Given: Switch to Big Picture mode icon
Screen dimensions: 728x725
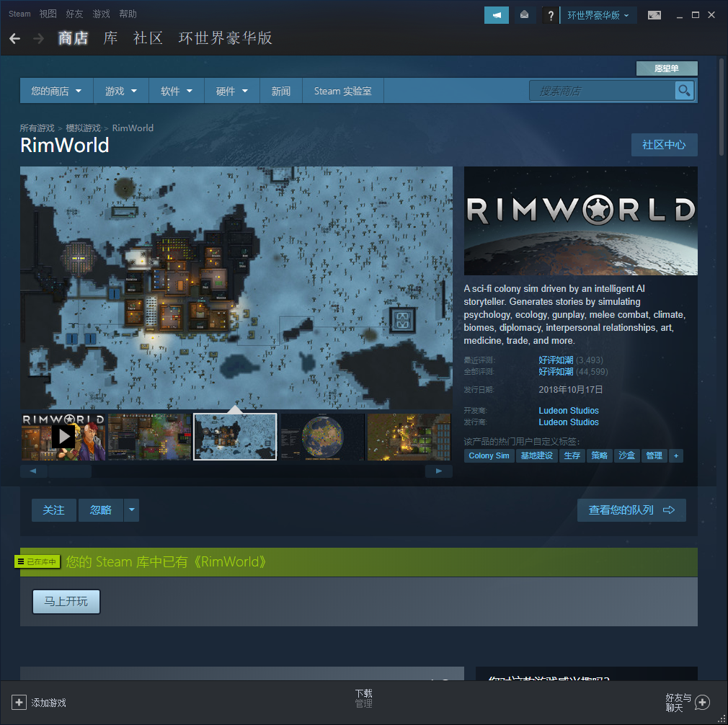Looking at the screenshot, I should click(x=654, y=15).
